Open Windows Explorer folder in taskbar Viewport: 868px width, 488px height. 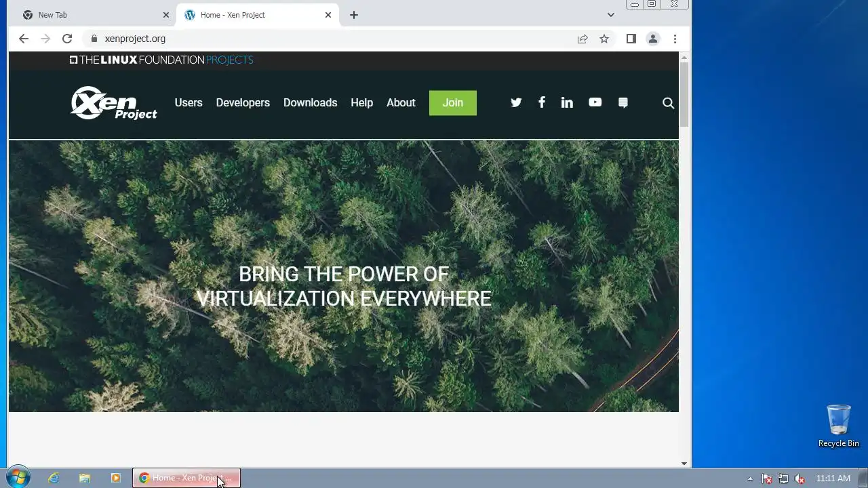point(85,478)
